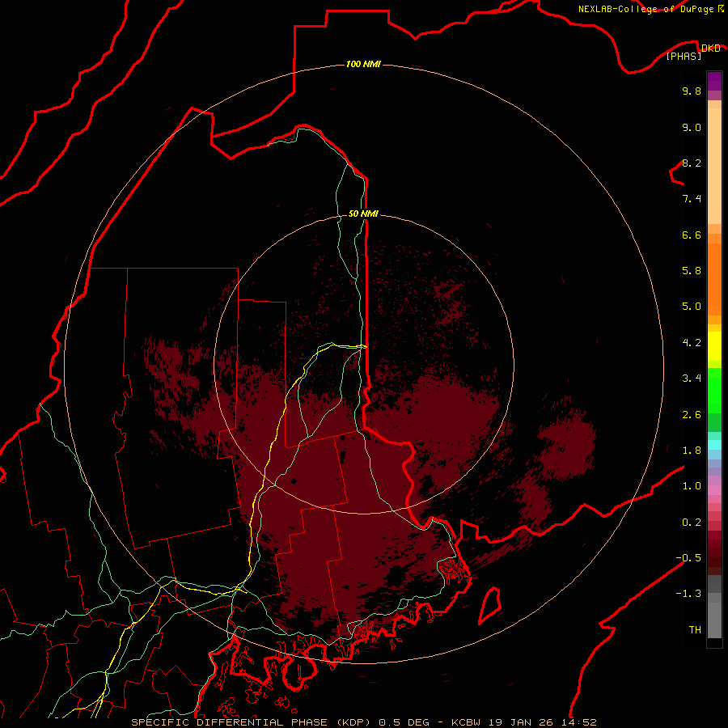Click the 3.4 scale value
This screenshot has width=728, height=728.
[692, 379]
